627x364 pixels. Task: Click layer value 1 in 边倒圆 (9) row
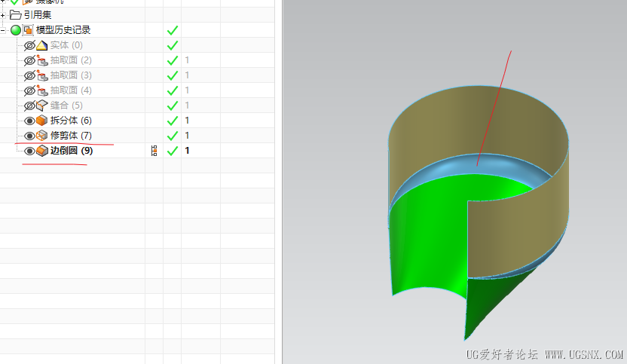(x=187, y=151)
